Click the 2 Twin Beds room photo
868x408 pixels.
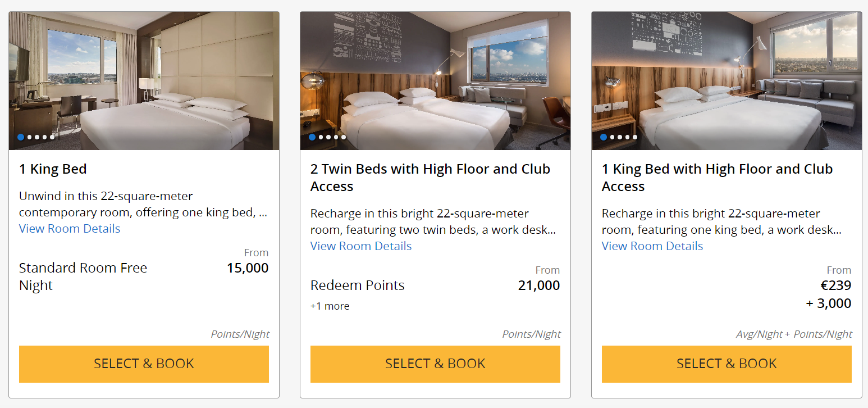[x=435, y=79]
